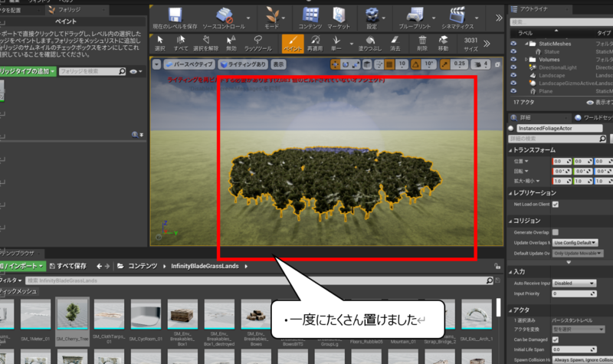Click the Move (移動) foliage tool
613x364 pixels.
(443, 44)
